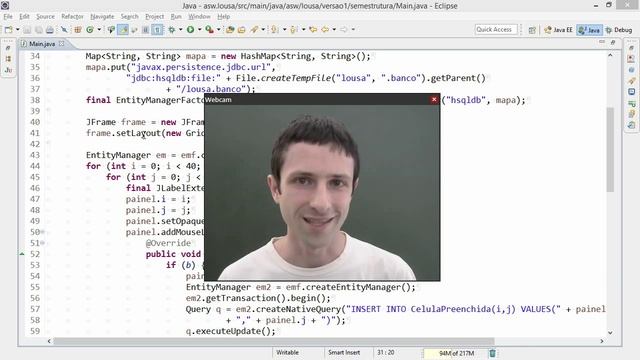Collapse code fold at line 50

click(x=42, y=232)
